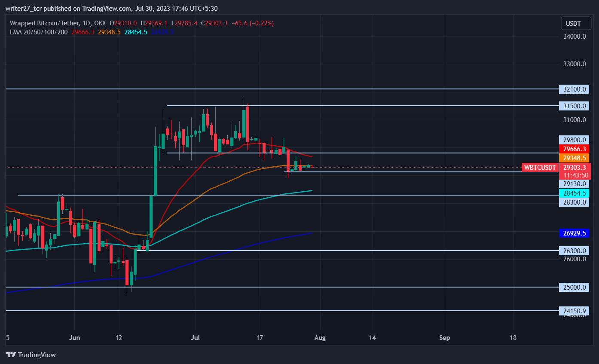Select the EMA 20/50/100/200 indicator legend name
This screenshot has height=364, width=599.
pos(38,32)
